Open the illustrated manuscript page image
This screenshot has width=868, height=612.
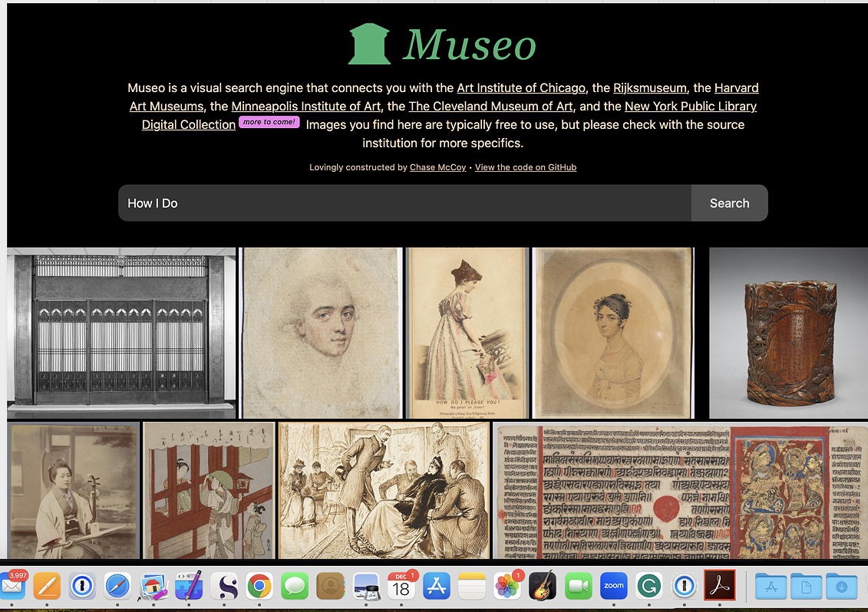pos(680,491)
